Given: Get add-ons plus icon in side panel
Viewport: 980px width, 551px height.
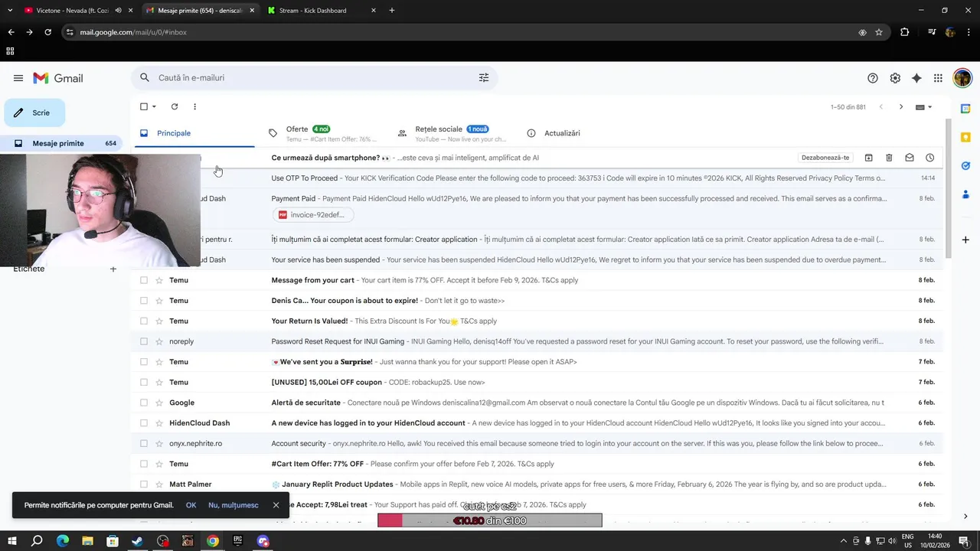Looking at the screenshot, I should (965, 240).
